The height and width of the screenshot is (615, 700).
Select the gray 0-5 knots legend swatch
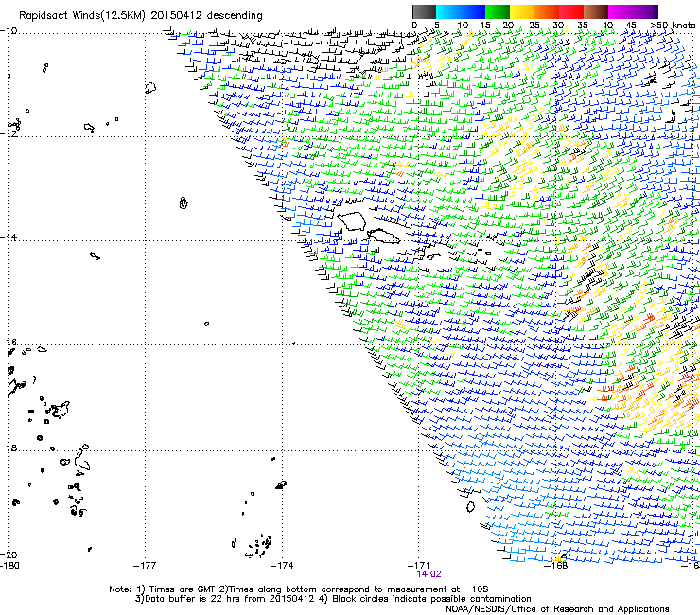pyautogui.click(x=424, y=11)
